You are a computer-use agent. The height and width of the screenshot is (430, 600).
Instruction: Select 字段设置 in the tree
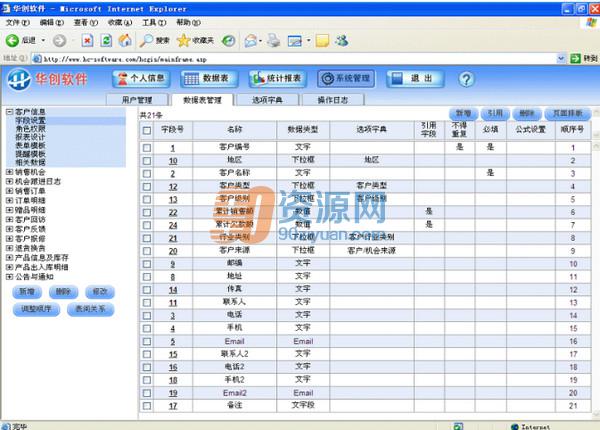click(31, 120)
